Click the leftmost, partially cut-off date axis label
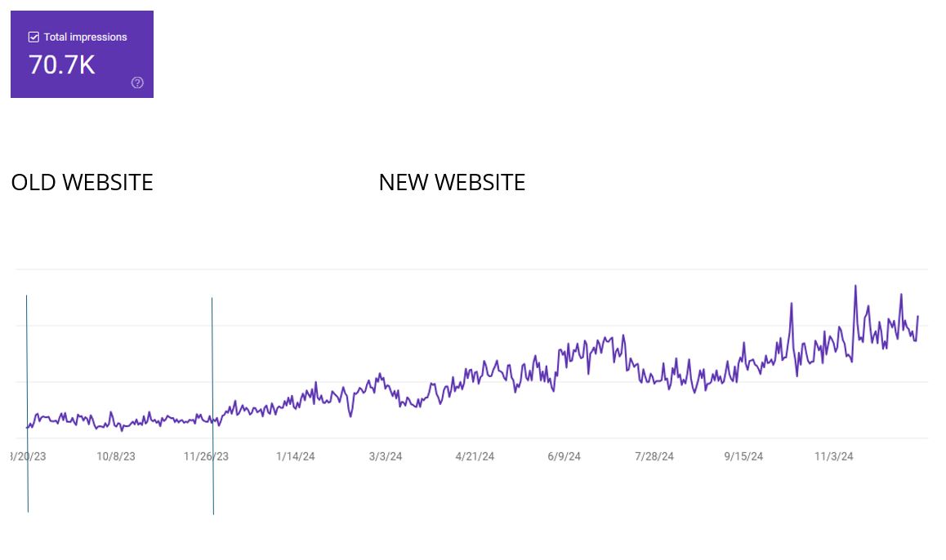This screenshot has width=946, height=560. click(28, 456)
